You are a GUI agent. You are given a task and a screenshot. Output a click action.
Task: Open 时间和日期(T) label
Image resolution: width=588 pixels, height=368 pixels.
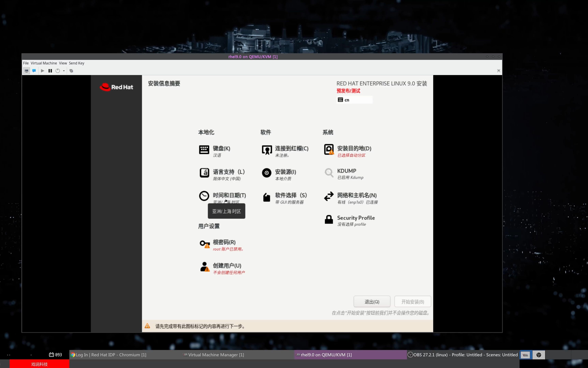point(229,195)
